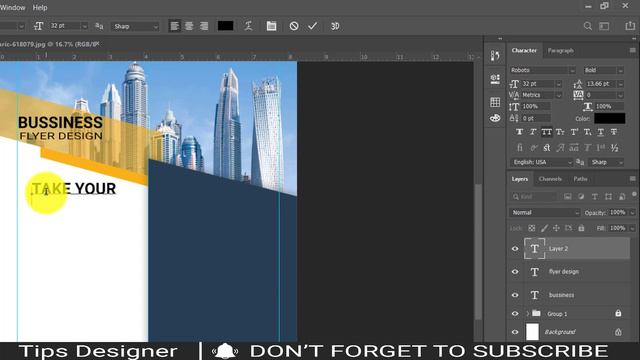Commit text edits with the checkmark icon
This screenshot has height=360, width=640.
(313, 26)
